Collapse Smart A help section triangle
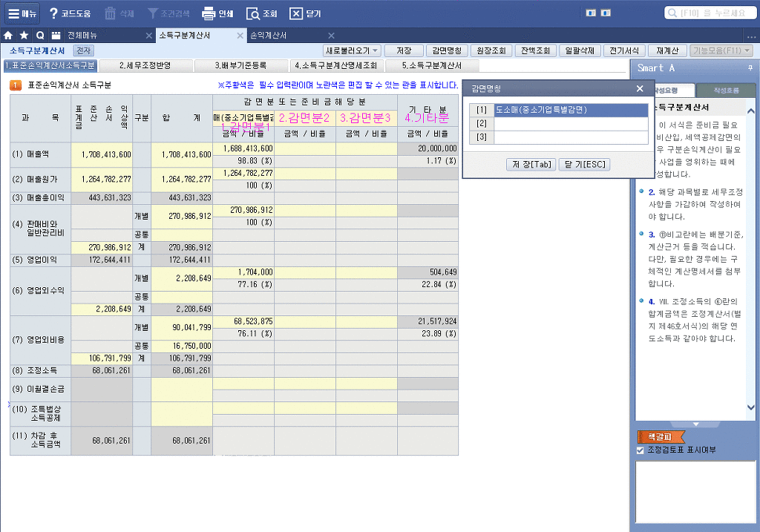The height and width of the screenshot is (532, 760). pos(696,424)
